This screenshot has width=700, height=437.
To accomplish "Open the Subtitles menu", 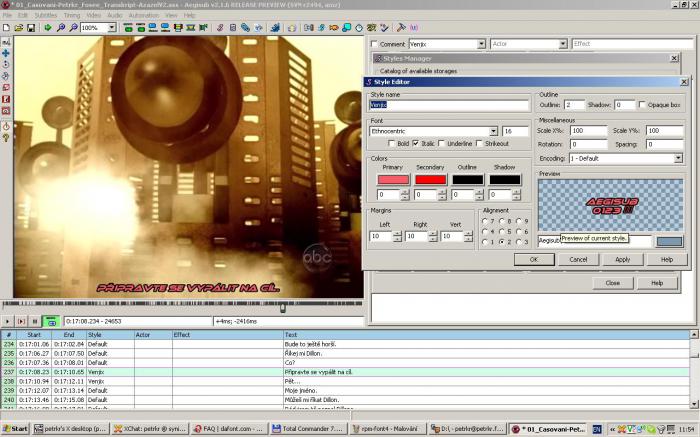I will (46, 15).
